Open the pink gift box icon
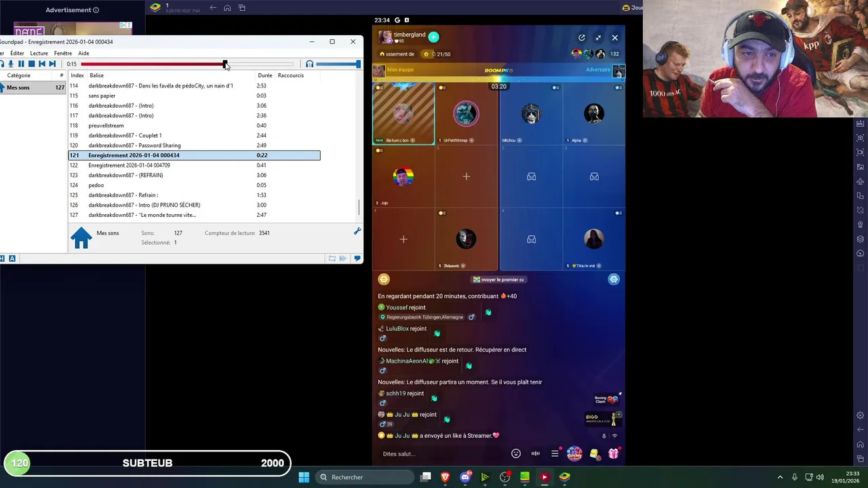868x488 pixels. pos(613,453)
